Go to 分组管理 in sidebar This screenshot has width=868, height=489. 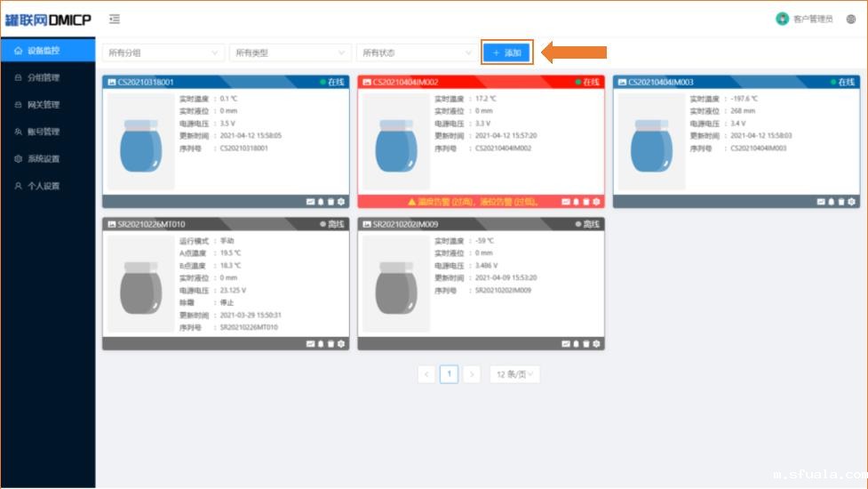pyautogui.click(x=43, y=77)
